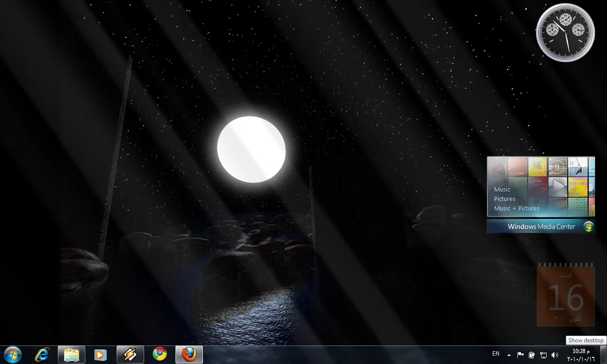The width and height of the screenshot is (607, 364).
Task: Open the volume speaker control
Action: pos(555,355)
